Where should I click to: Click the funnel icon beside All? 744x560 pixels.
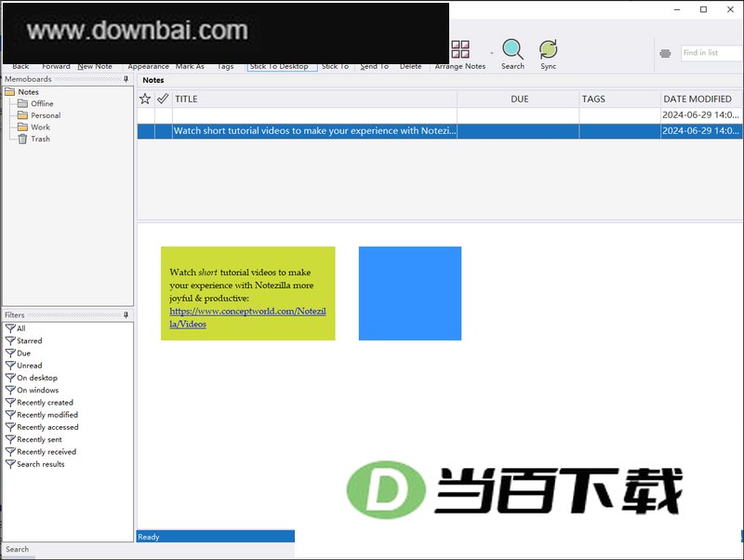click(x=10, y=328)
